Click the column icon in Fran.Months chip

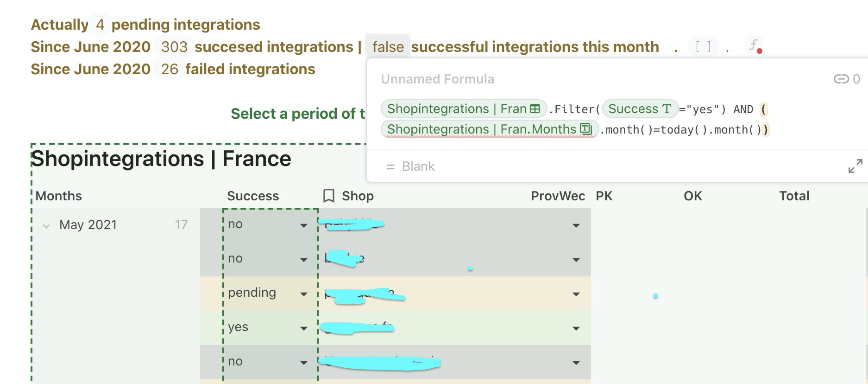tap(586, 129)
